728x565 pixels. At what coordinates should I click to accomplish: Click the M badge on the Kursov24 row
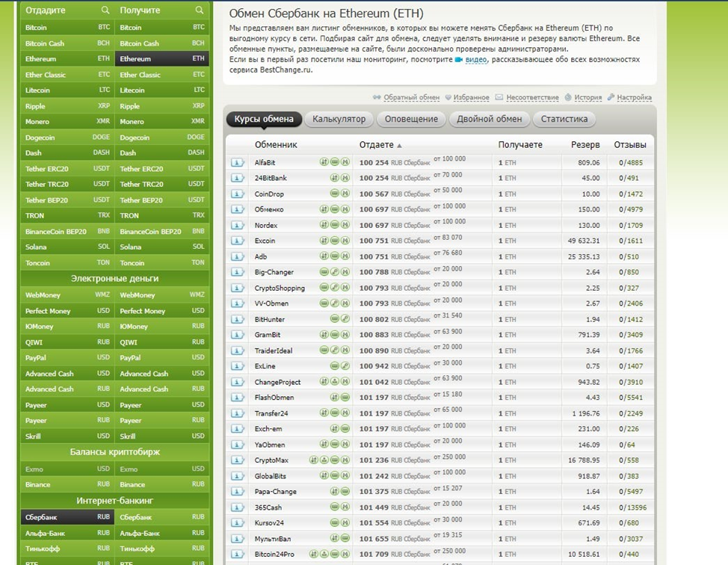tap(345, 522)
